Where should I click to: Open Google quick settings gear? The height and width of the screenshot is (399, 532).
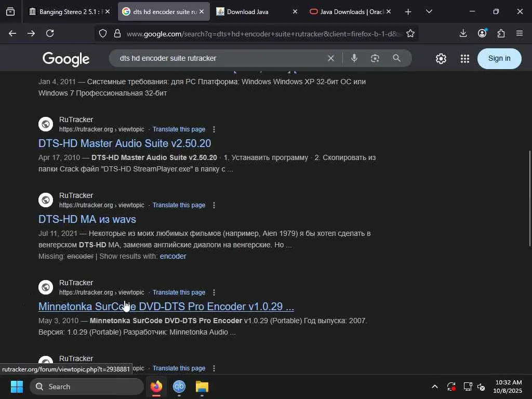pyautogui.click(x=441, y=59)
